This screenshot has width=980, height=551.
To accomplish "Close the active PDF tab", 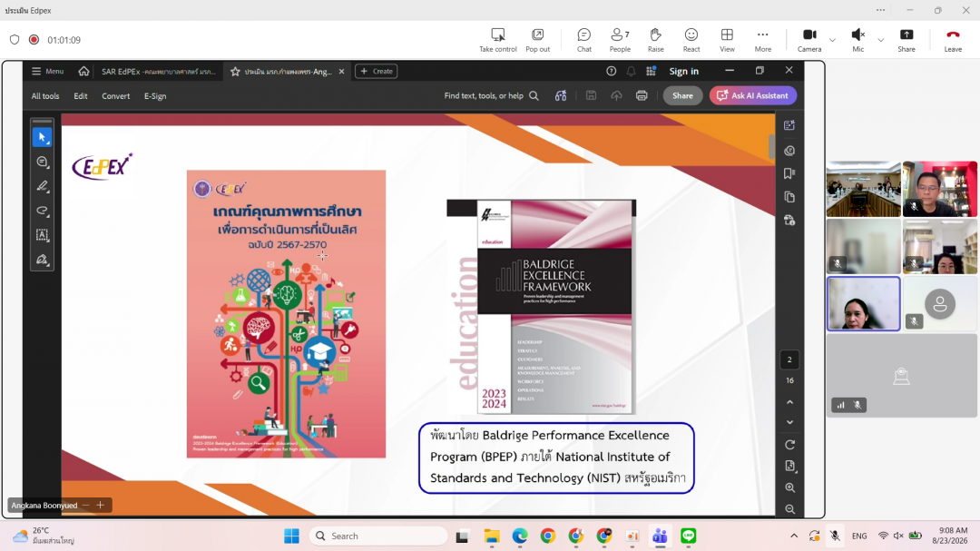I will point(341,72).
